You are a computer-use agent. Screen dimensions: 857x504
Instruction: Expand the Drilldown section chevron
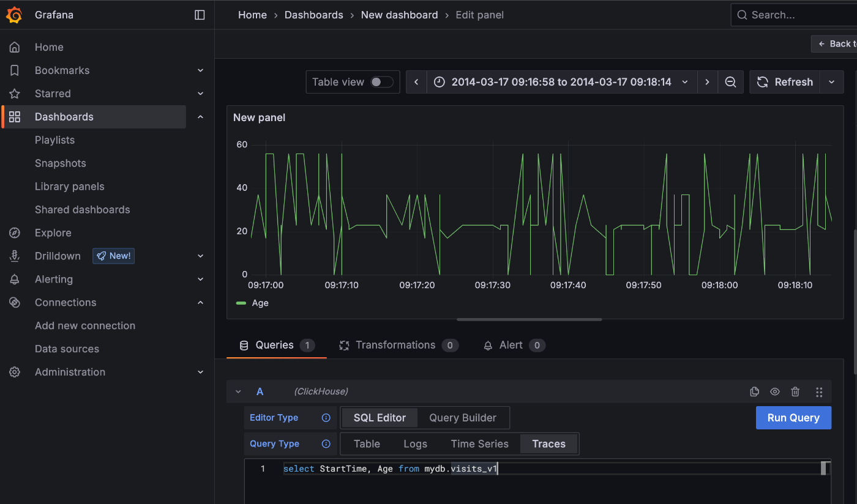pyautogui.click(x=201, y=256)
